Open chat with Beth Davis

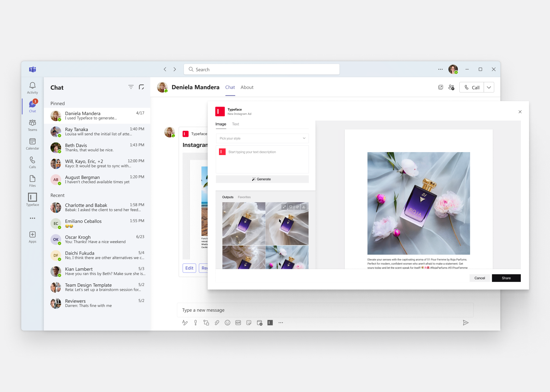coord(97,147)
